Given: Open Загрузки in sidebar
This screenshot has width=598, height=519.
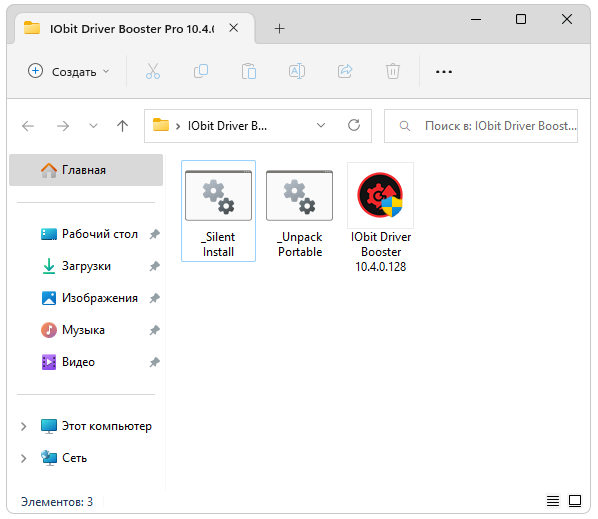Looking at the screenshot, I should point(76,266).
